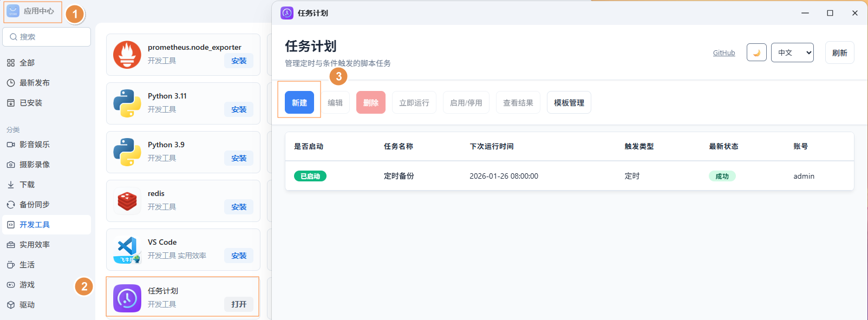This screenshot has height=320, width=868.
Task: Select the 游戏 category
Action: click(47, 285)
